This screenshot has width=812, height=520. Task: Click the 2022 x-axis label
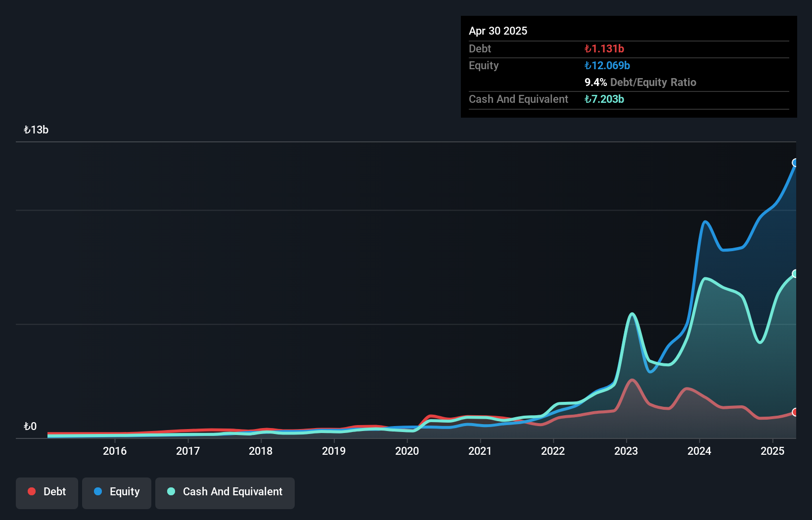pos(553,451)
